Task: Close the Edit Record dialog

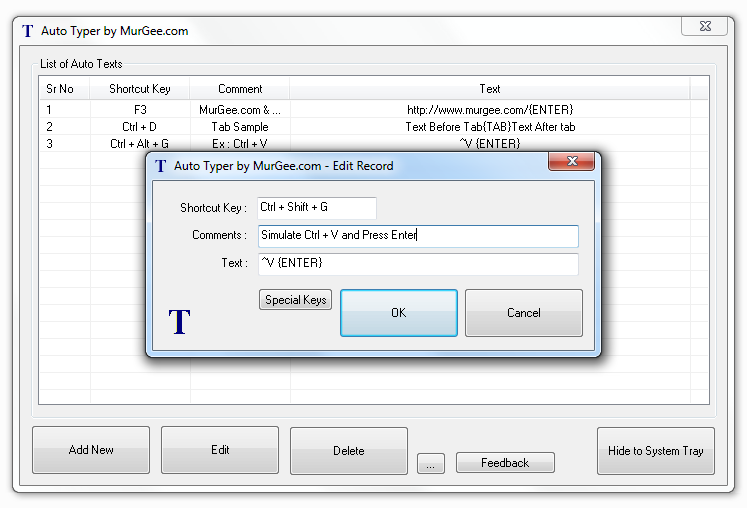Action: click(571, 161)
